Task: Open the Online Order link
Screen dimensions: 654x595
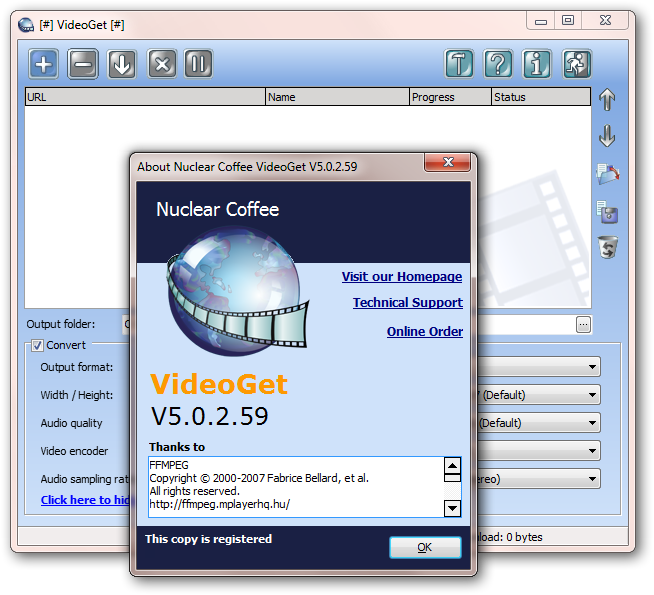Action: [x=425, y=331]
